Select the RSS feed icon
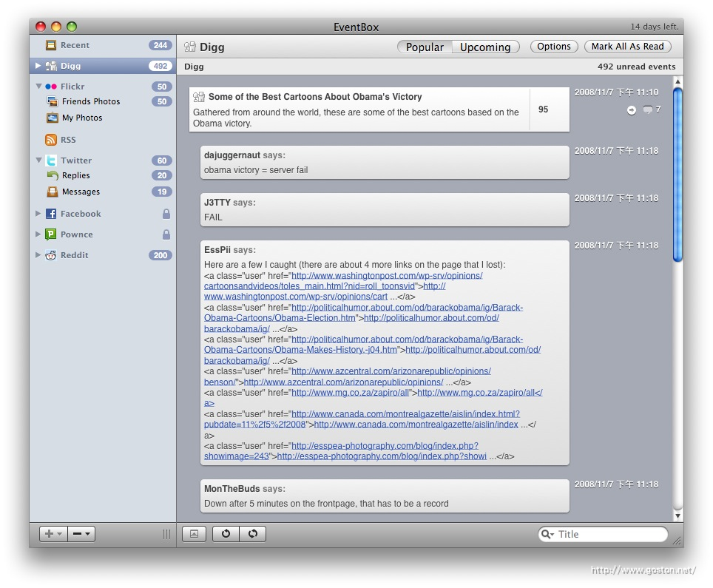713x588 pixels. point(51,140)
